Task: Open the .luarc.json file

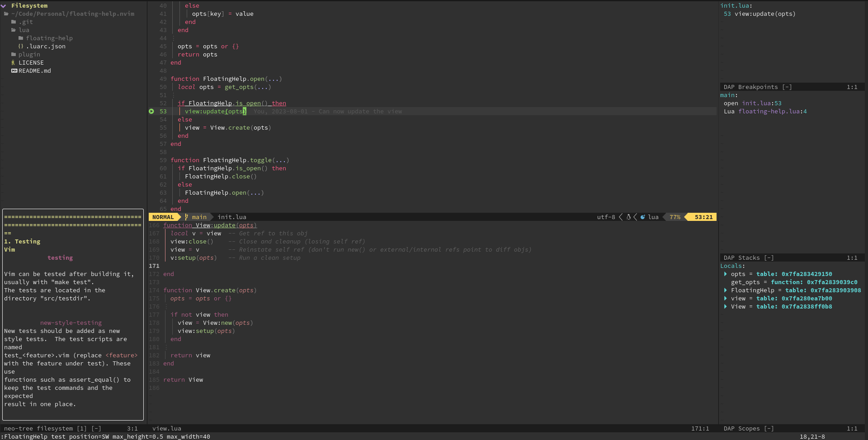Action: pos(46,47)
